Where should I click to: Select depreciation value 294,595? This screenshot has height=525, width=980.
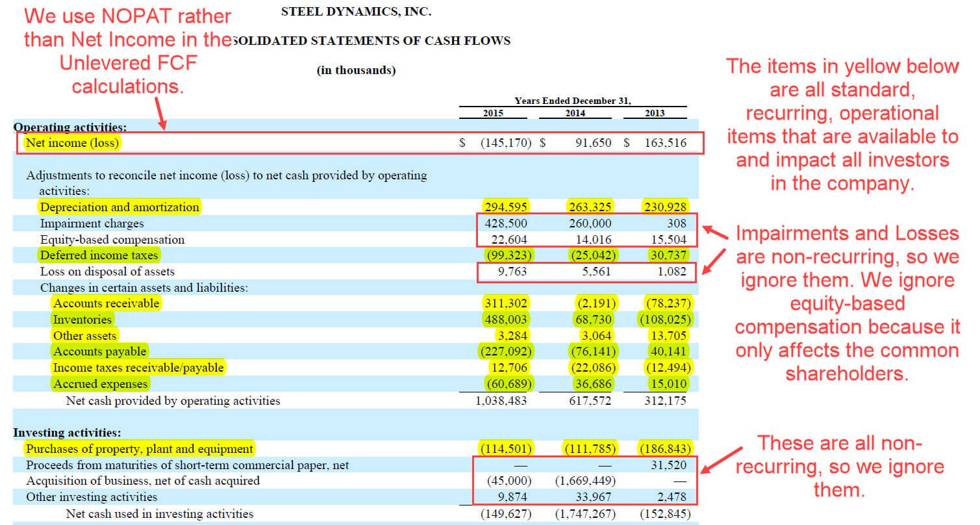point(507,207)
